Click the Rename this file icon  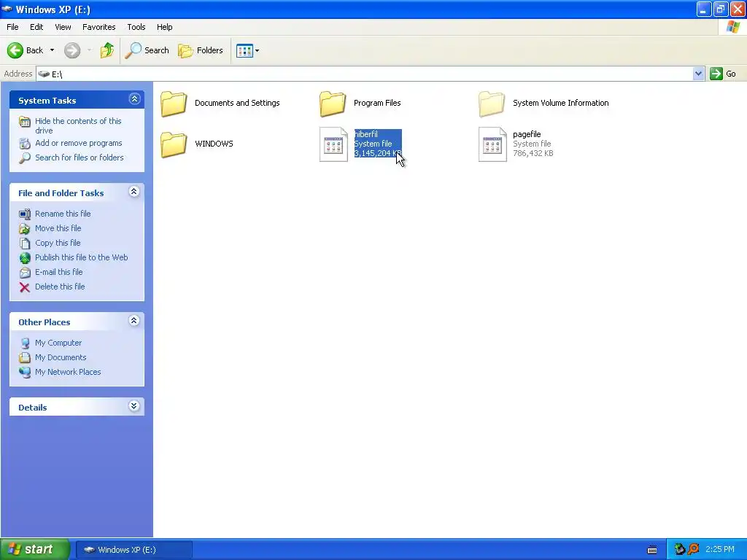(25, 214)
